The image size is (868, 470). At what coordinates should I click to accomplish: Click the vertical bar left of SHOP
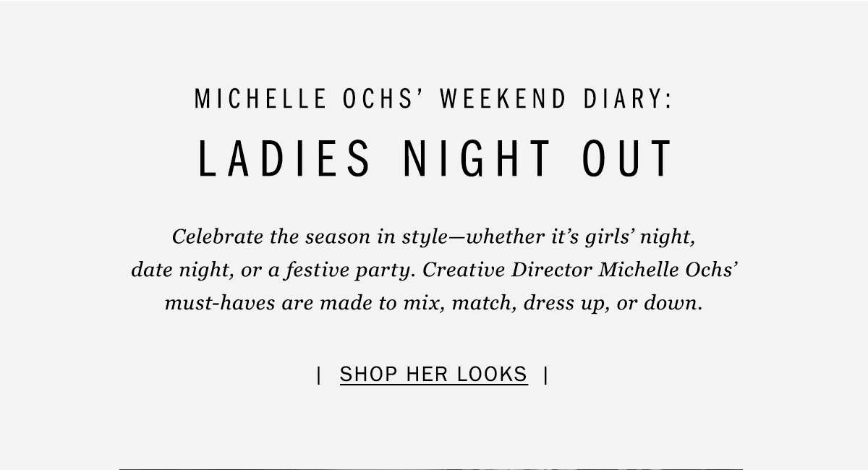(x=319, y=375)
